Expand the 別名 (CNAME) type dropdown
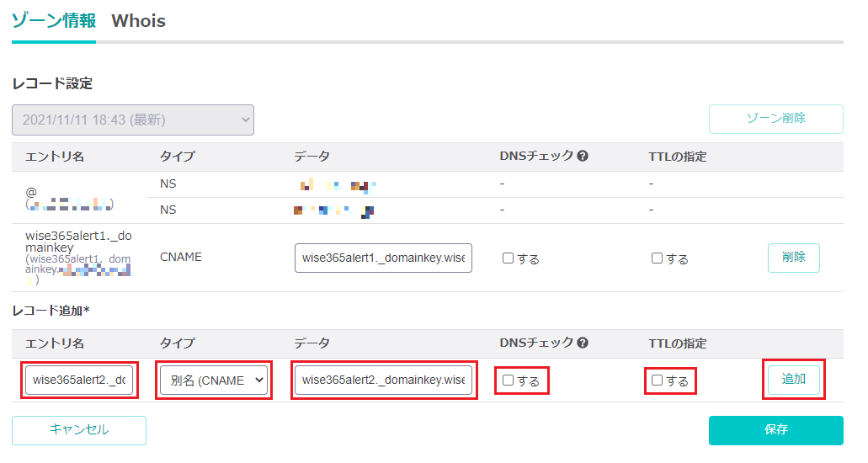868x463 pixels. 213,381
